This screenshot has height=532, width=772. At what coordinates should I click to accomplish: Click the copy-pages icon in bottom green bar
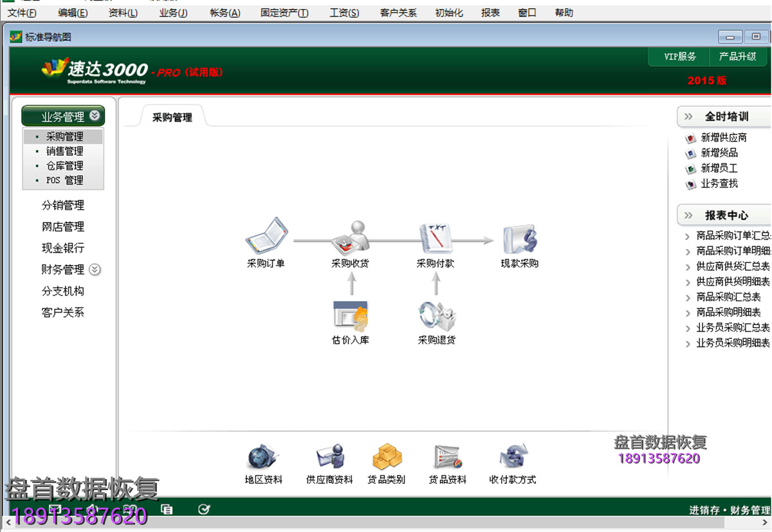coord(167,509)
